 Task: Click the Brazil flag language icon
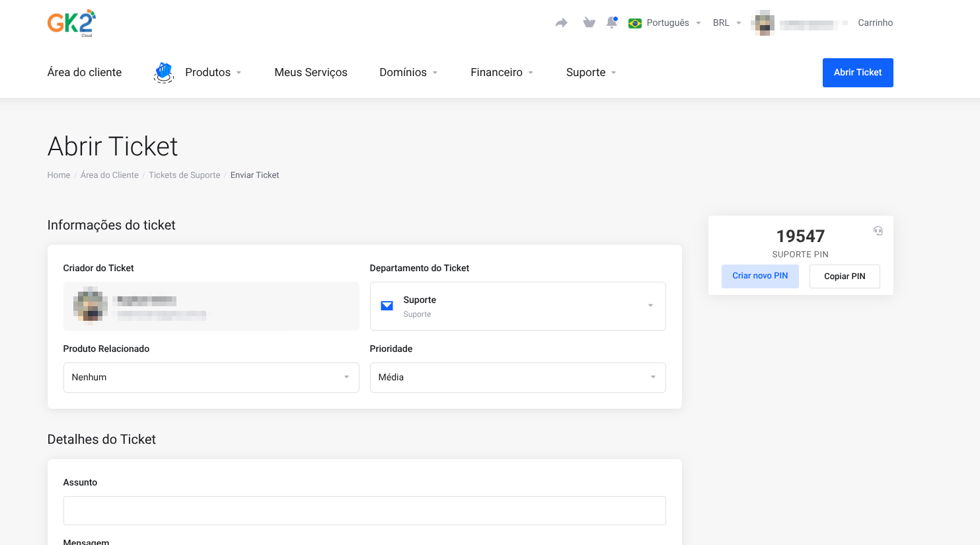[x=635, y=23]
